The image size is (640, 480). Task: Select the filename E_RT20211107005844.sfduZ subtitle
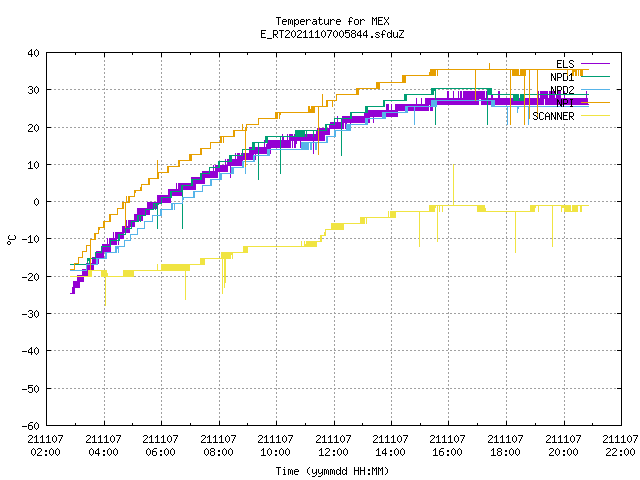[332, 34]
